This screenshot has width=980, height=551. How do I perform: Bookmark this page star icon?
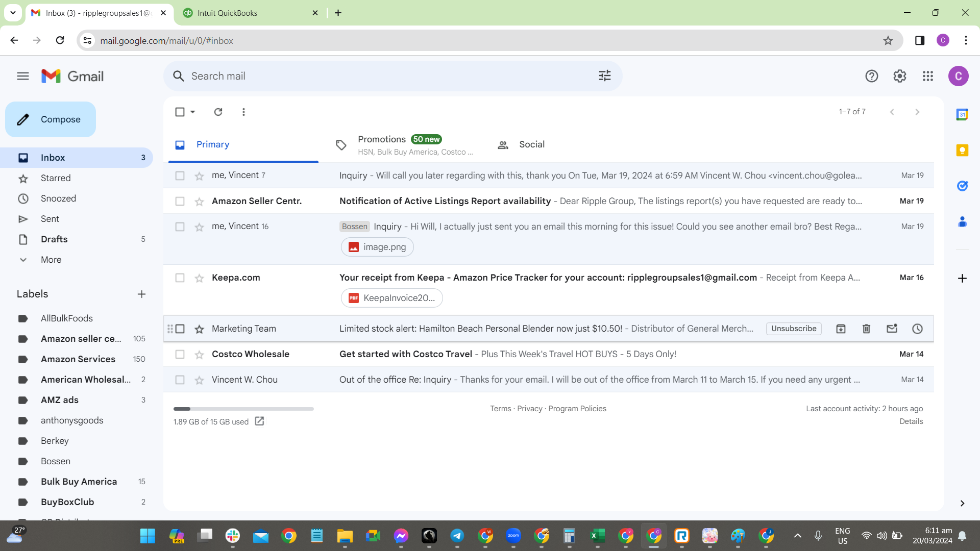pyautogui.click(x=888, y=41)
